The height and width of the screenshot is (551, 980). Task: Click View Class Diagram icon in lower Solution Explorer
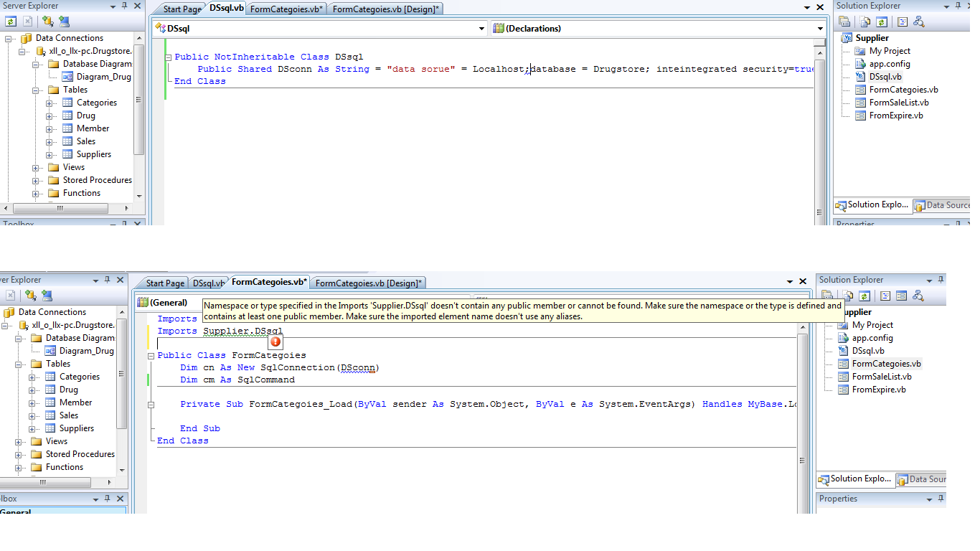pos(918,296)
